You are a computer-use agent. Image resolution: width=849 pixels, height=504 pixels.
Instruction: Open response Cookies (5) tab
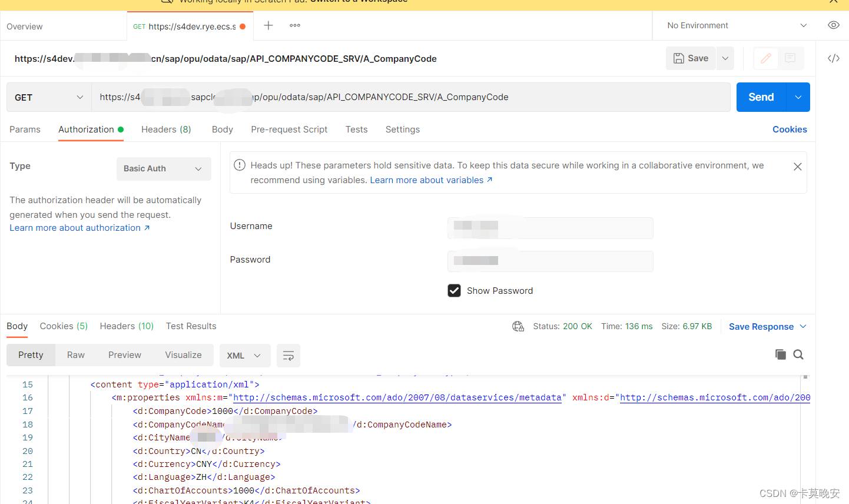click(64, 326)
